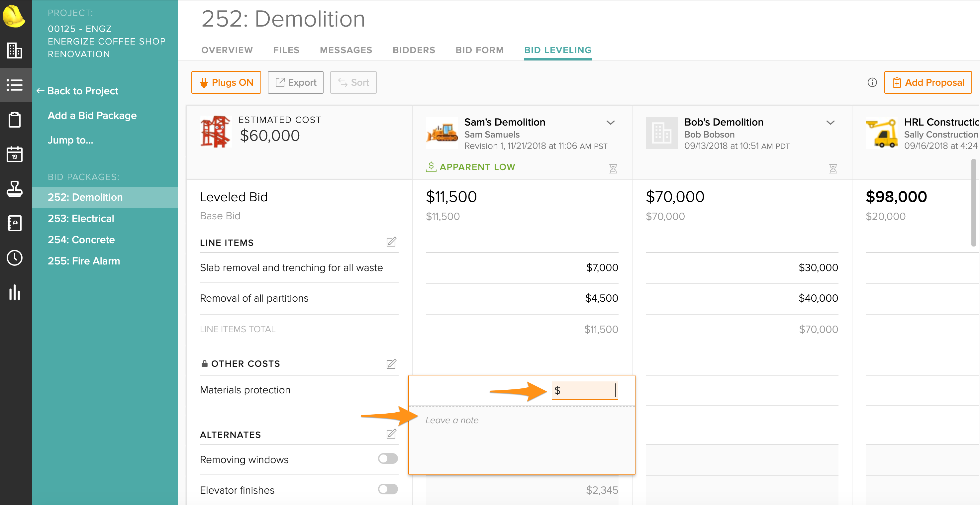Click the clipboard icon in left sidebar

[15, 120]
